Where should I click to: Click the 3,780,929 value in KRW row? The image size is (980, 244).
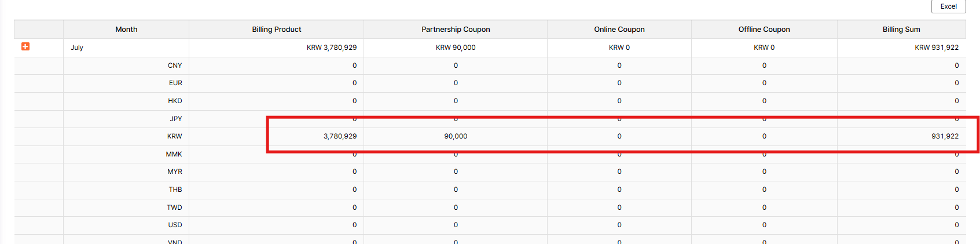coord(340,136)
